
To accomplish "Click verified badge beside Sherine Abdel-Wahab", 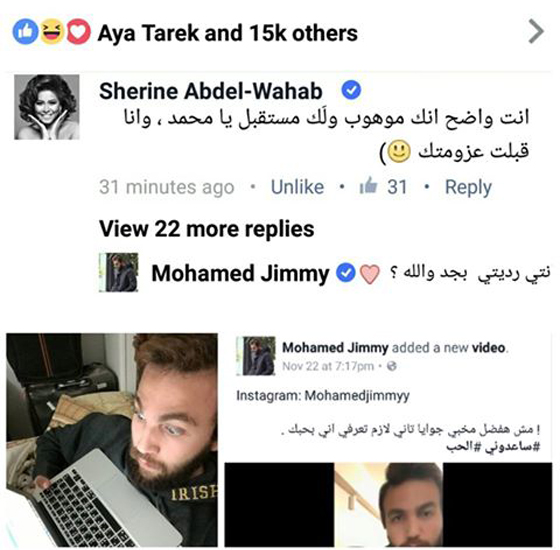I will point(351,90).
